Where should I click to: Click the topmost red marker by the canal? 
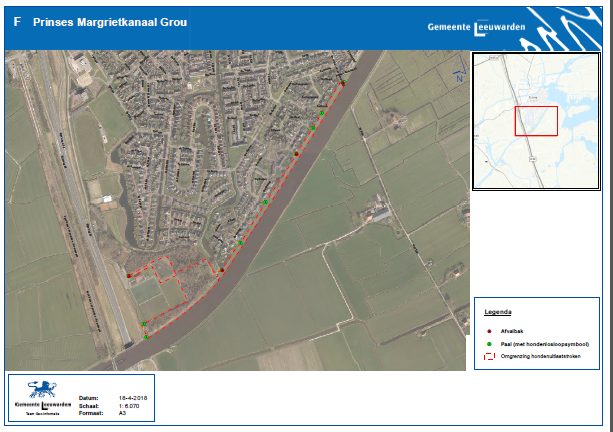pos(343,84)
